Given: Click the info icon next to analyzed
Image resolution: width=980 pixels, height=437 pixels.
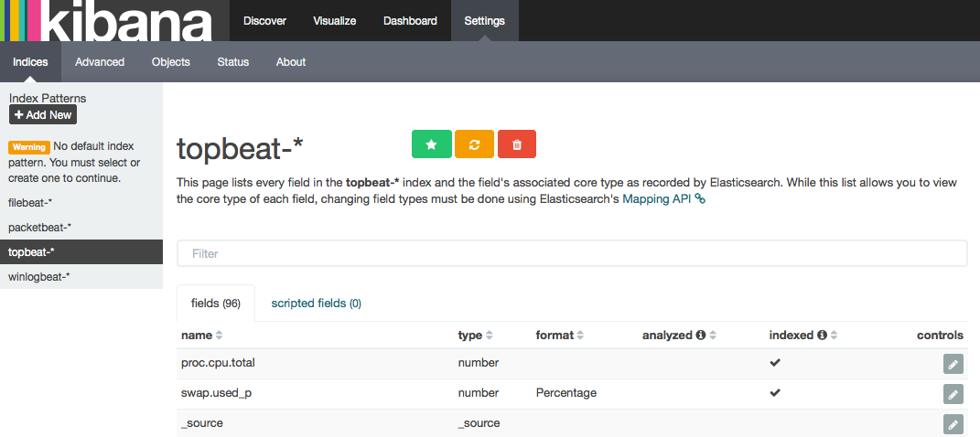Looking at the screenshot, I should click(701, 336).
